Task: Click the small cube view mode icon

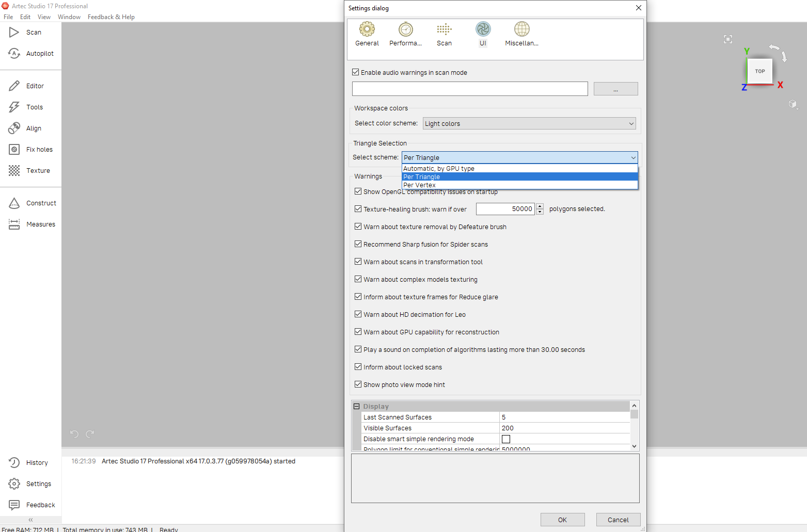Action: click(x=793, y=104)
